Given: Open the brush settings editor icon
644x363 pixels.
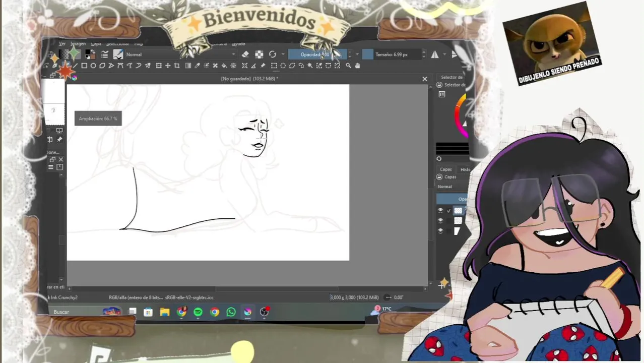Looking at the screenshot, I should (104, 54).
